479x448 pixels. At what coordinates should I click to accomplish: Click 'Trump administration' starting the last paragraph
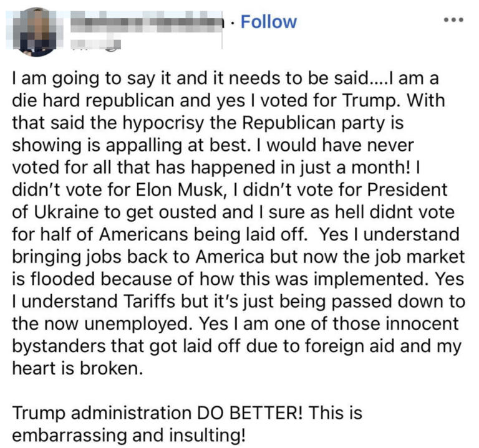click(102, 413)
